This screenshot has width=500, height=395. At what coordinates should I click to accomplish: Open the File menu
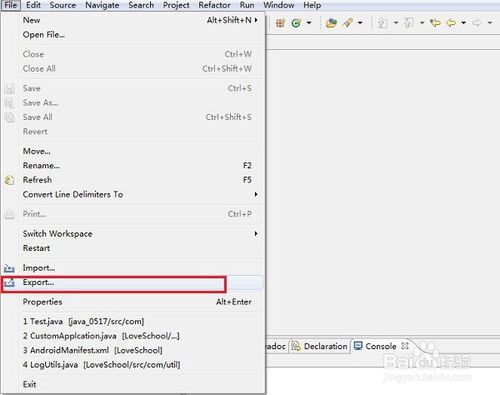coord(11,5)
